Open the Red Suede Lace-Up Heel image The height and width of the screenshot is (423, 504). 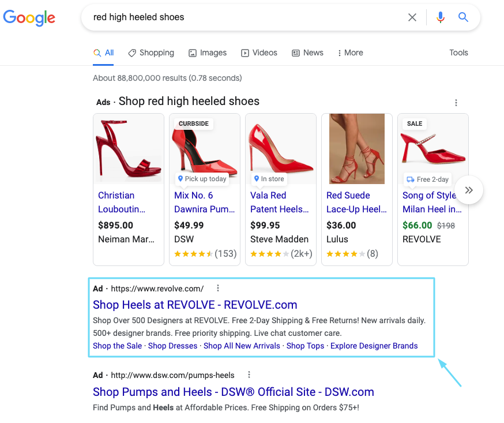(x=357, y=149)
